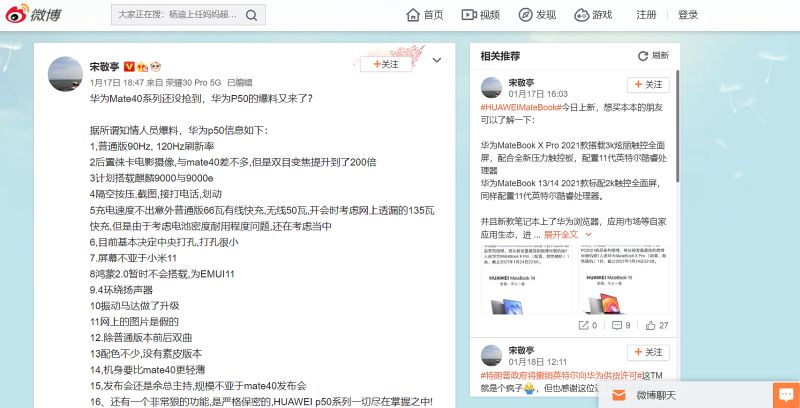The image size is (800, 408).
Task: Focus the Weibo search input field
Action: tap(178, 15)
